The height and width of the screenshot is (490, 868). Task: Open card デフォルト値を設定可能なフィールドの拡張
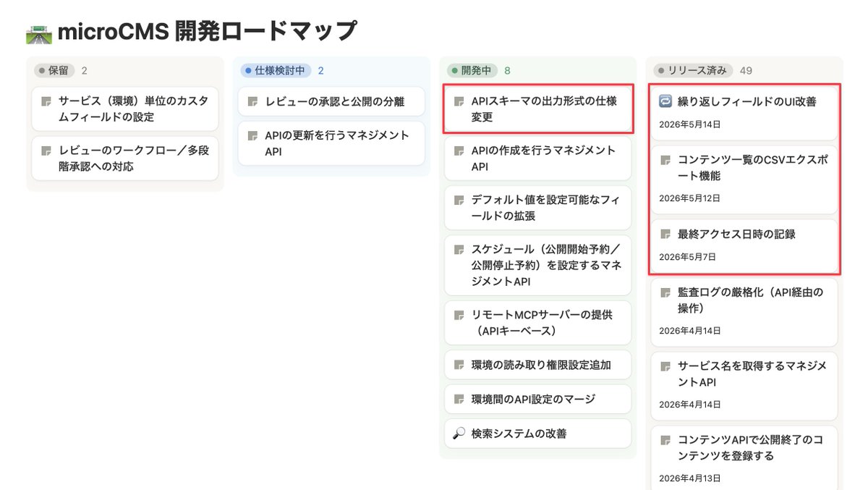(537, 208)
